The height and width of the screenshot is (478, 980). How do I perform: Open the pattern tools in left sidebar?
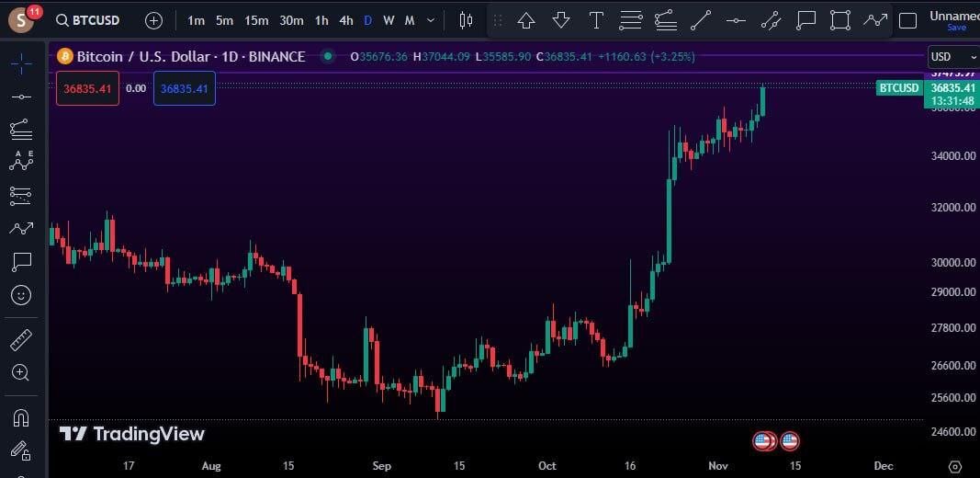pyautogui.click(x=21, y=162)
